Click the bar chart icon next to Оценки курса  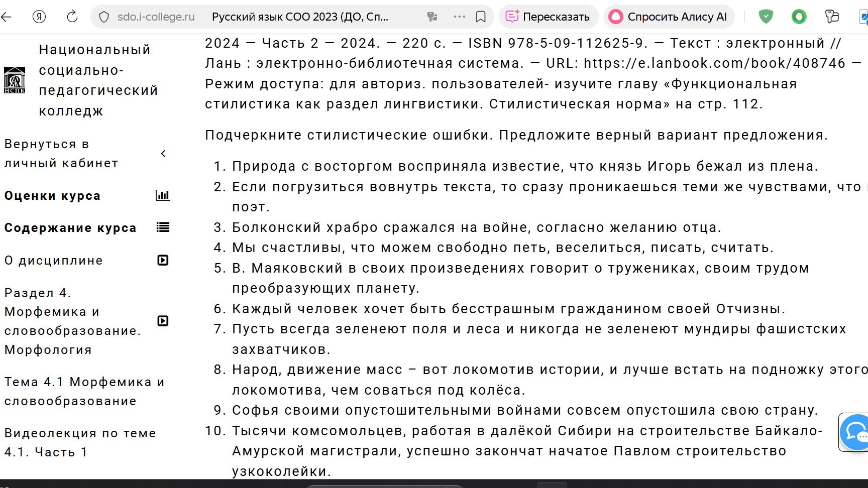coord(163,195)
